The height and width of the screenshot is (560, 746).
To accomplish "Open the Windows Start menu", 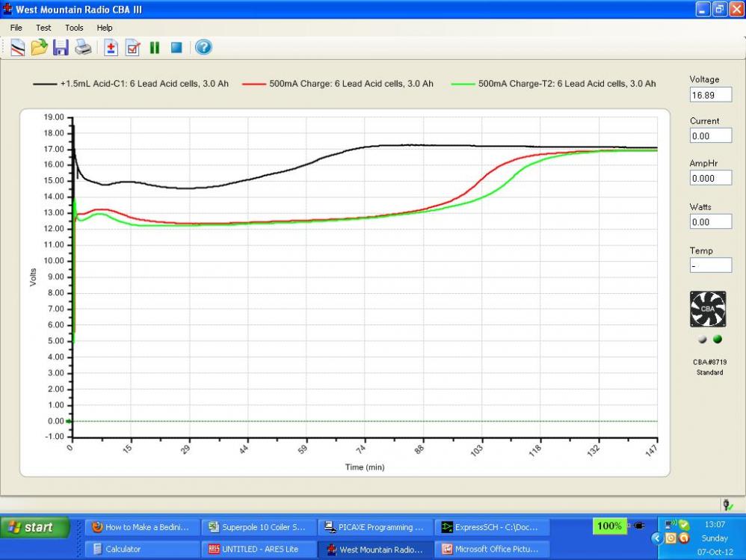I will point(34,527).
